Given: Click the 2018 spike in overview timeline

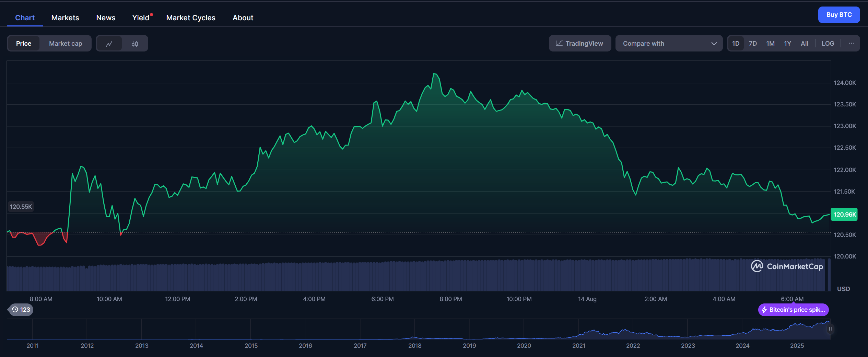Looking at the screenshot, I should [413, 337].
